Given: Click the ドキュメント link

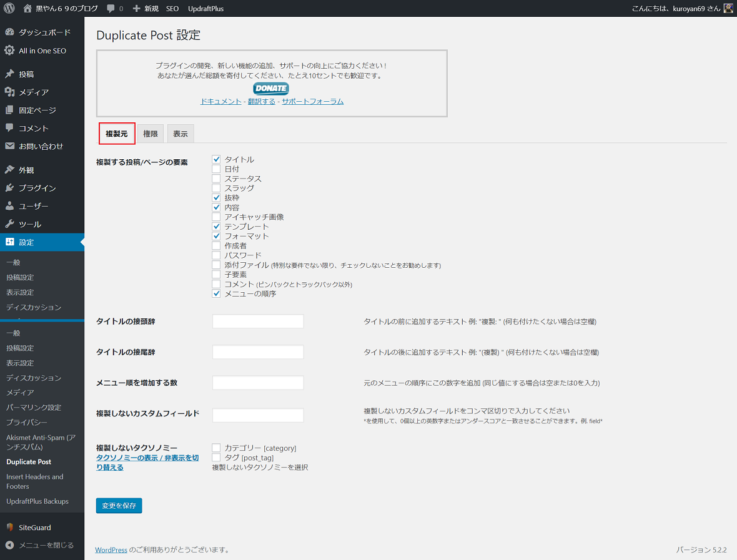Looking at the screenshot, I should click(x=221, y=102).
